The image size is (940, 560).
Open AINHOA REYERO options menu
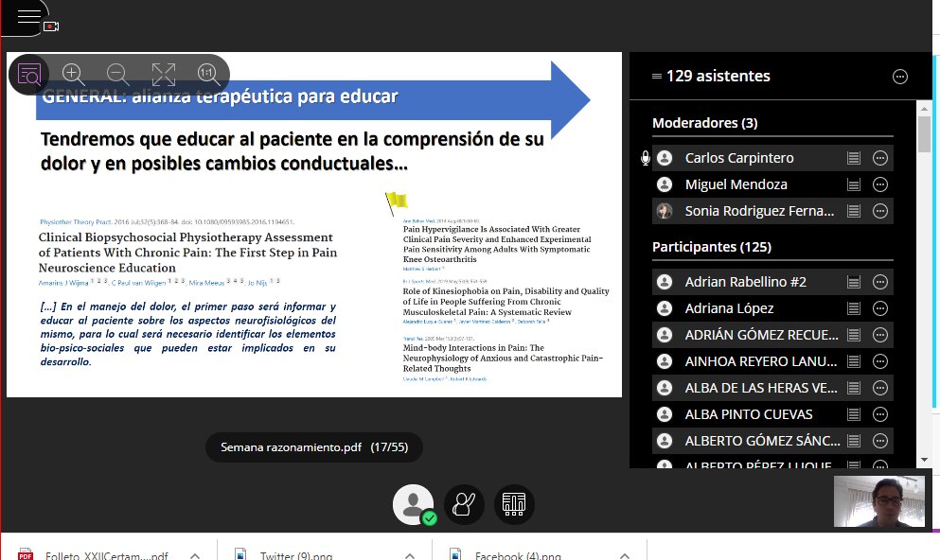click(880, 361)
